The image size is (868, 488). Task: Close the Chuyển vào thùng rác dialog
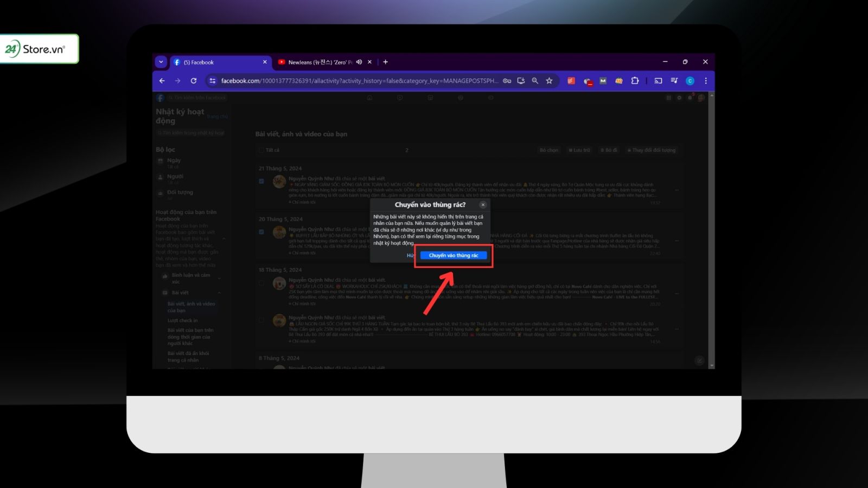point(483,205)
